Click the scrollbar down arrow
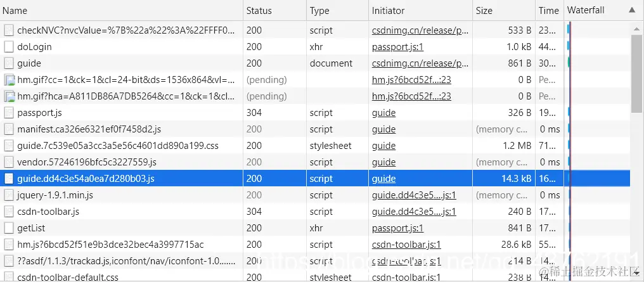 tap(637, 272)
